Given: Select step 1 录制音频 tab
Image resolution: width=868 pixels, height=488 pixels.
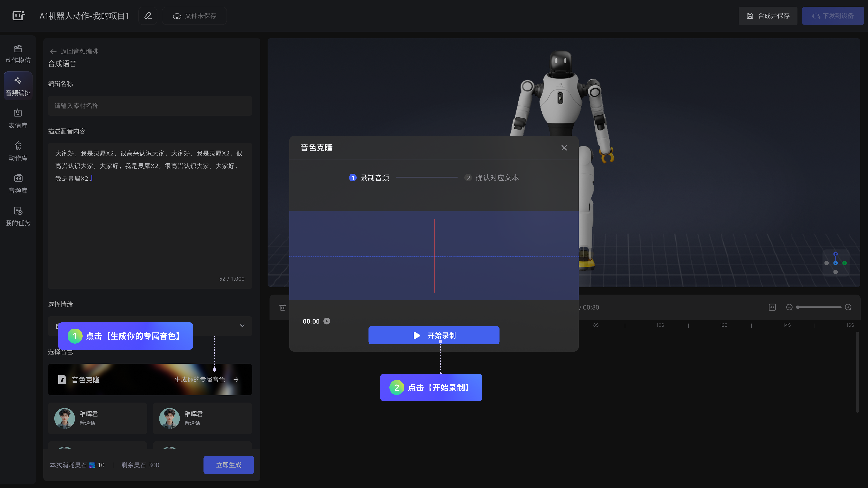Looking at the screenshot, I should (x=369, y=178).
